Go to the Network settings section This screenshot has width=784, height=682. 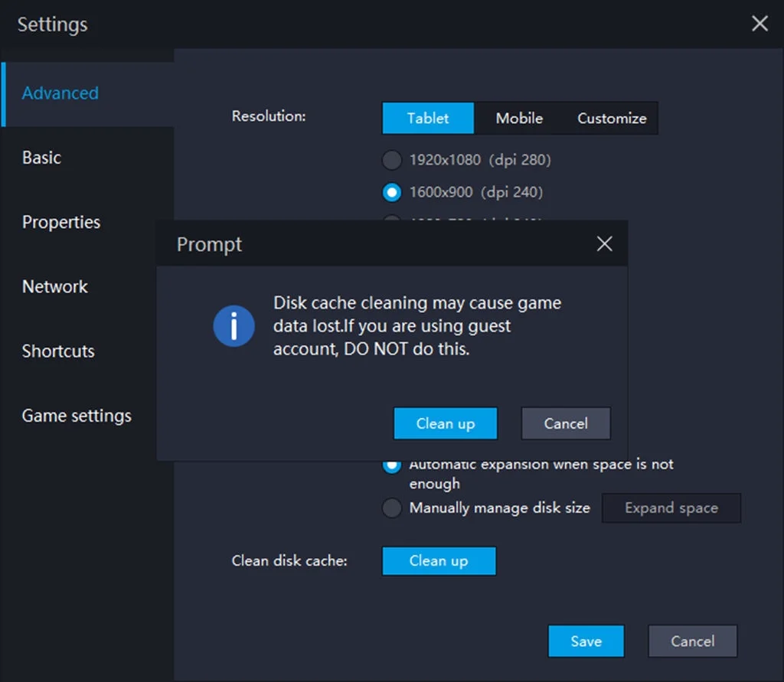79,287
